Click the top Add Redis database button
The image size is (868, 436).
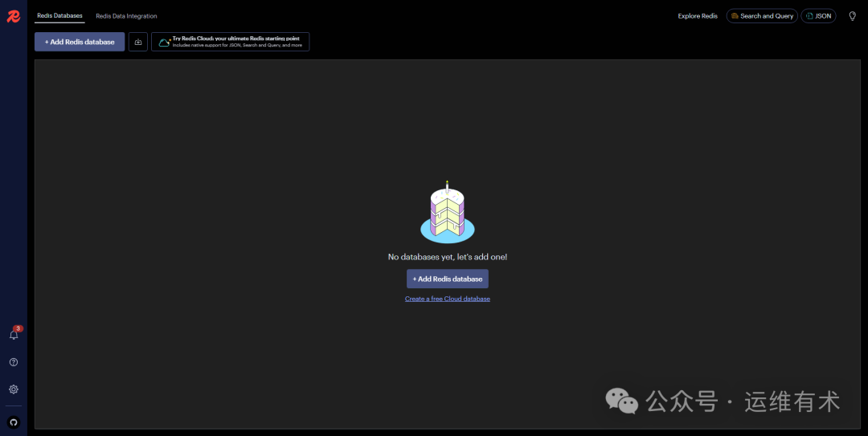coord(80,42)
